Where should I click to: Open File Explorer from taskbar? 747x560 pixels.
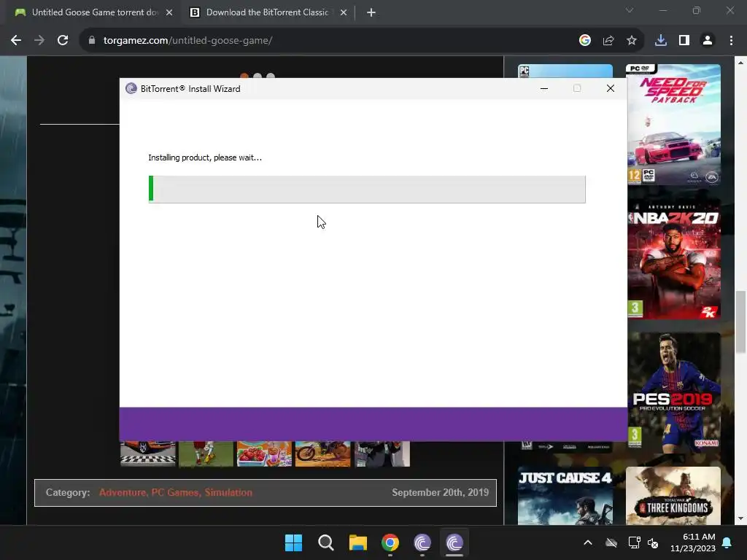357,542
